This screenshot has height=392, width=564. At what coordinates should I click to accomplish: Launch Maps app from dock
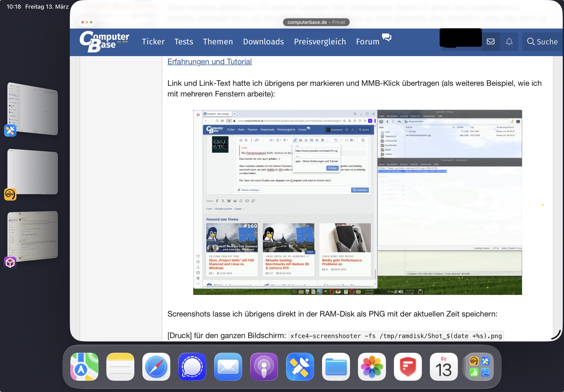(84, 367)
